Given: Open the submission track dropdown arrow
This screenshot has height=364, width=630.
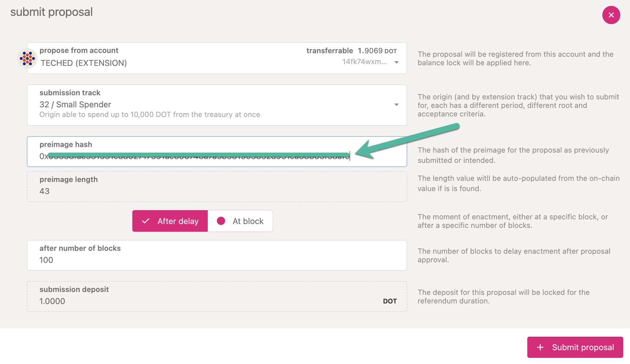Looking at the screenshot, I should [396, 105].
